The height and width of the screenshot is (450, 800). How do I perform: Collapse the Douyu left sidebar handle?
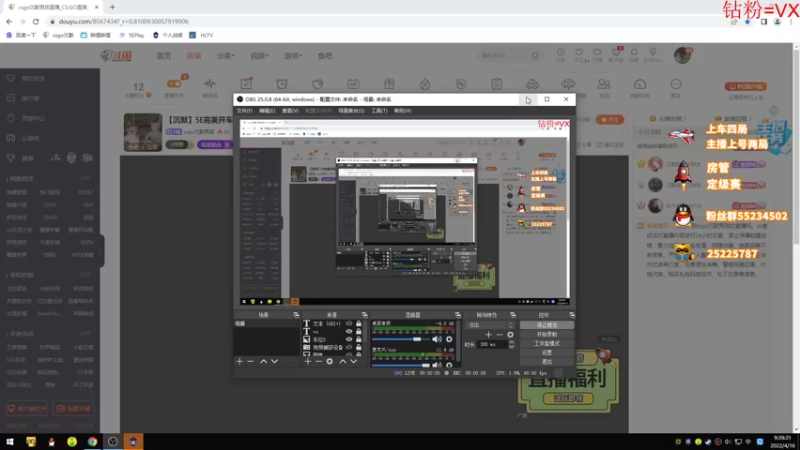(x=102, y=251)
